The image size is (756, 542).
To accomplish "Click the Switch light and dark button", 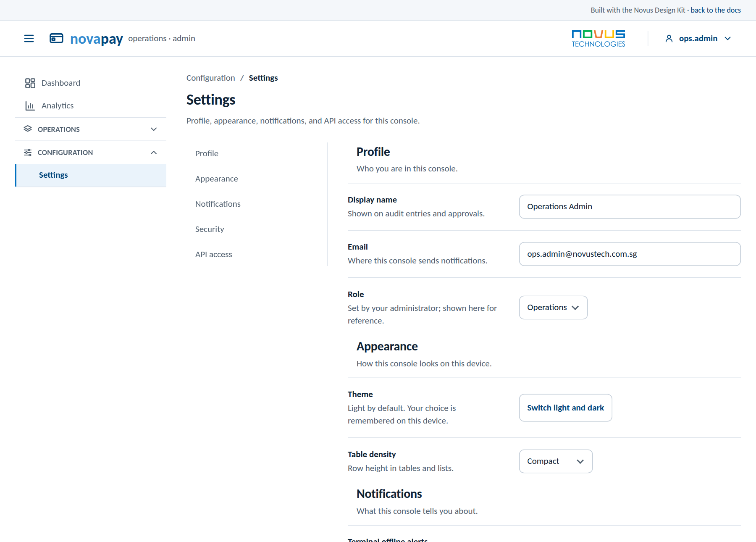I will pos(565,408).
